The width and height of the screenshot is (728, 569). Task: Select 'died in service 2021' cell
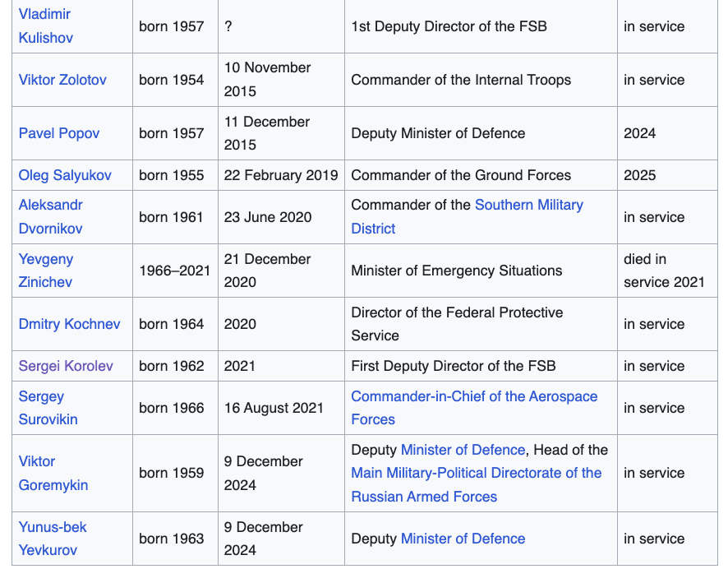[x=668, y=271]
